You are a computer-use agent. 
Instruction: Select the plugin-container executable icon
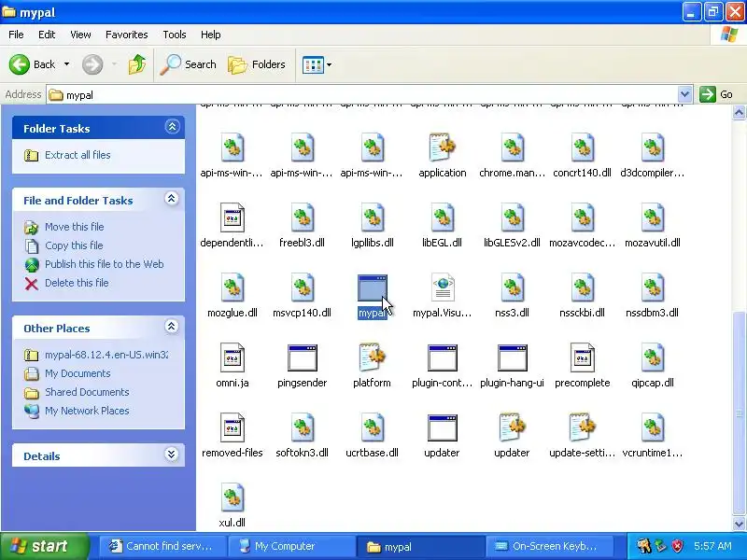click(x=442, y=357)
